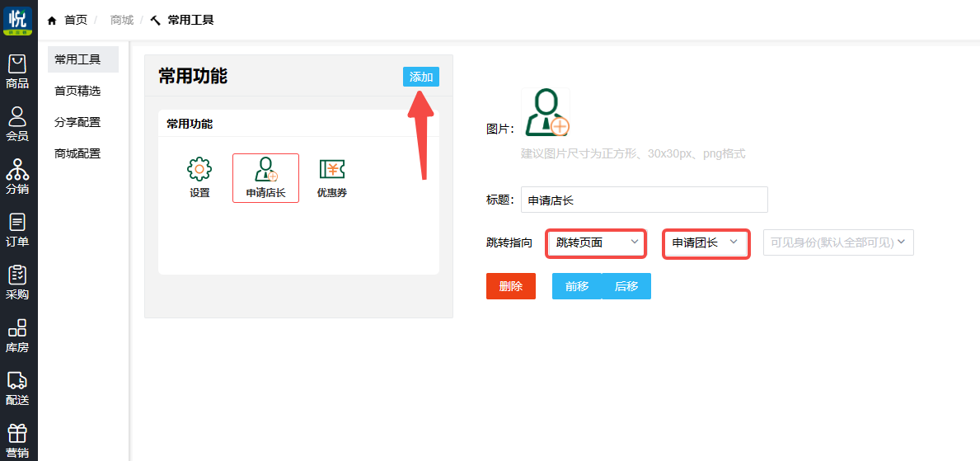The image size is (980, 461).
Task: Click the 常用功能 panel heading text
Action: pyautogui.click(x=193, y=76)
